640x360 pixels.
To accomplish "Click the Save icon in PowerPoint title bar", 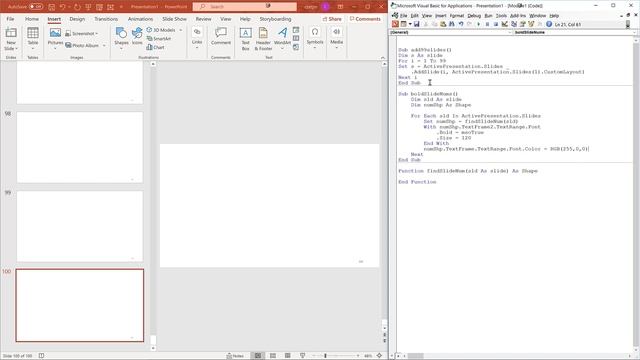I will pos(51,7).
